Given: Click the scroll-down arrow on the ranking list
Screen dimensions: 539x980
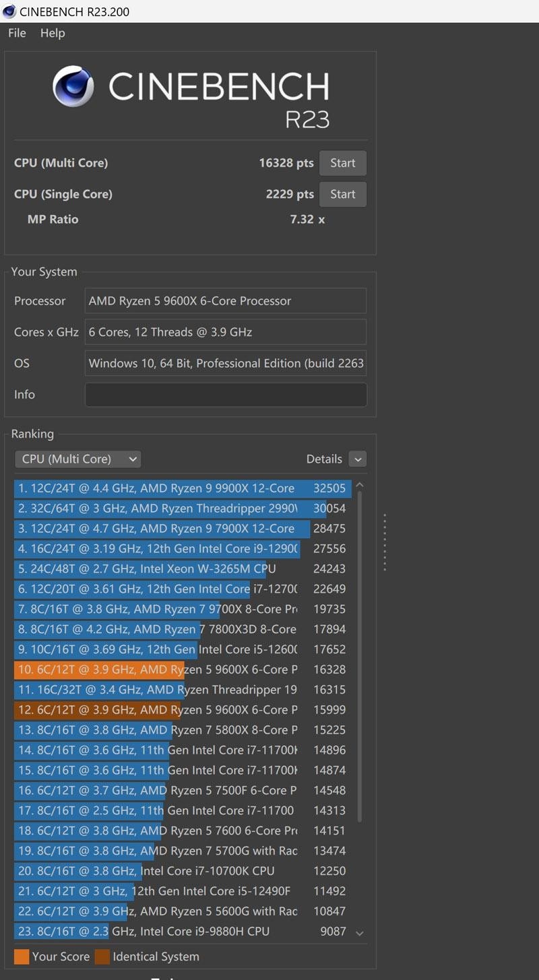Looking at the screenshot, I should click(x=360, y=932).
